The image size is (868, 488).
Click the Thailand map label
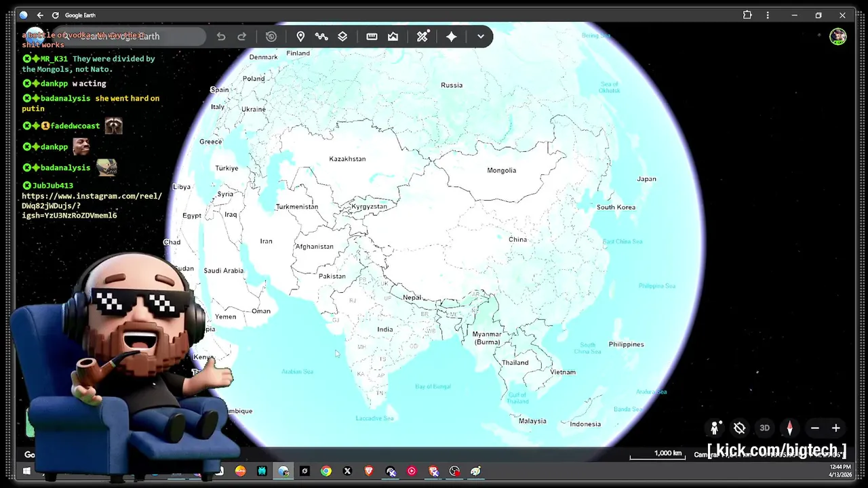(515, 363)
